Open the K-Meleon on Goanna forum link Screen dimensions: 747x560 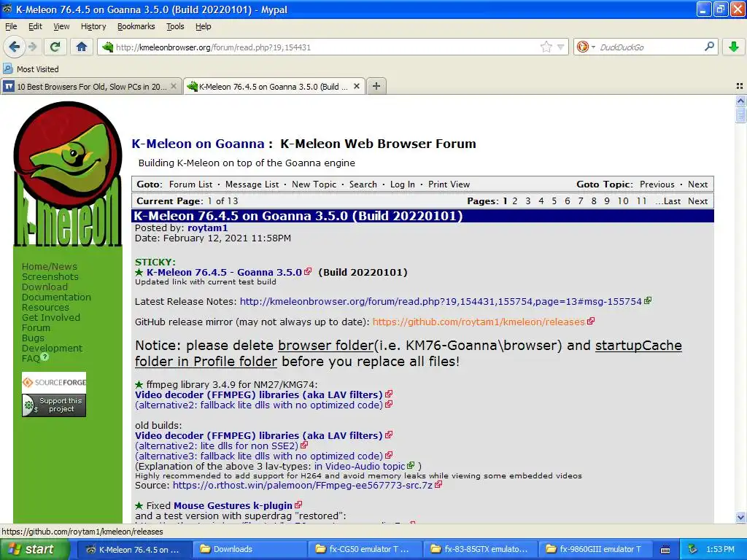click(198, 144)
